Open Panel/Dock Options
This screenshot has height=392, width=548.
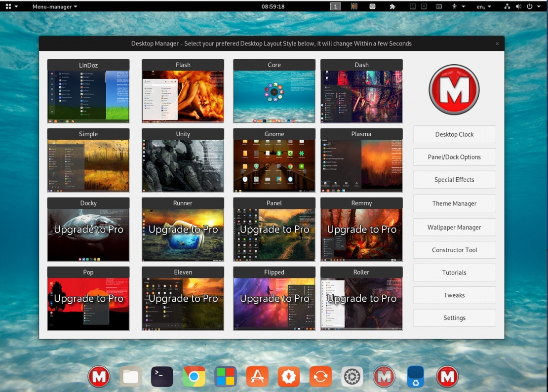coord(454,157)
